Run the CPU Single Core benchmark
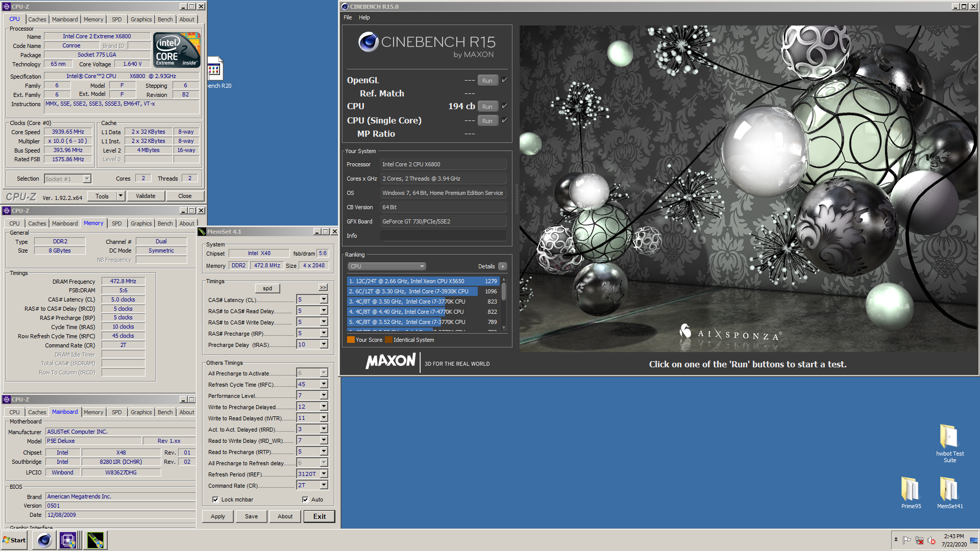Image resolution: width=980 pixels, height=551 pixels. (x=487, y=121)
